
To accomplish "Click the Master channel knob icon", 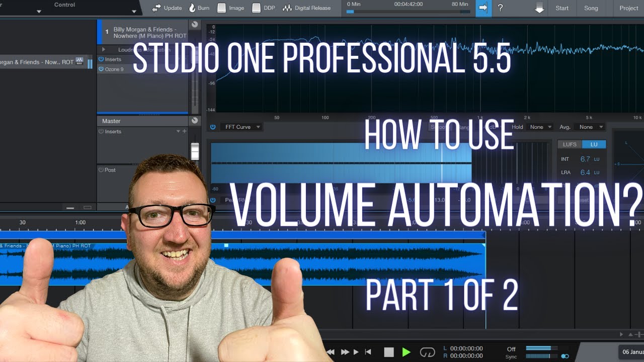I will point(195,121).
